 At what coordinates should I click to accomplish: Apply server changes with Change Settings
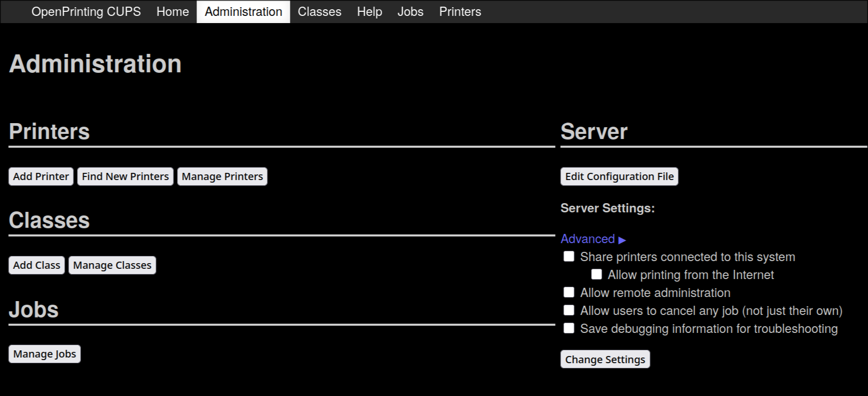pyautogui.click(x=605, y=359)
